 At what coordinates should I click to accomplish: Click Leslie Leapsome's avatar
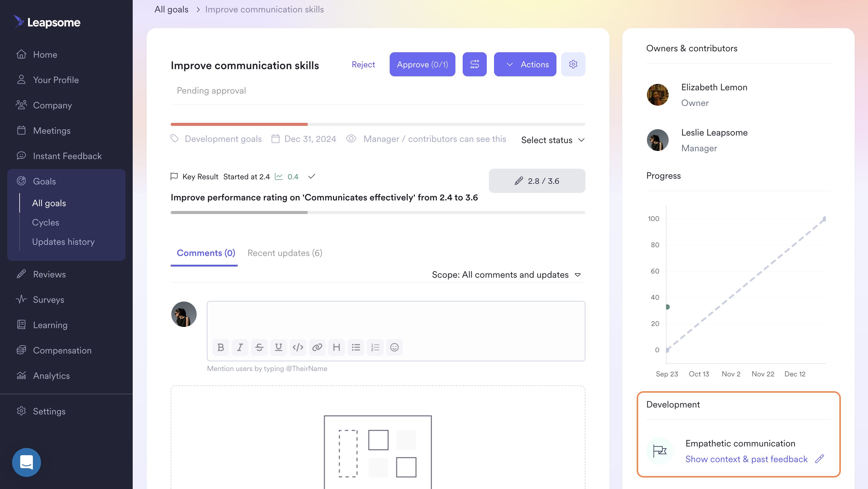pos(657,140)
